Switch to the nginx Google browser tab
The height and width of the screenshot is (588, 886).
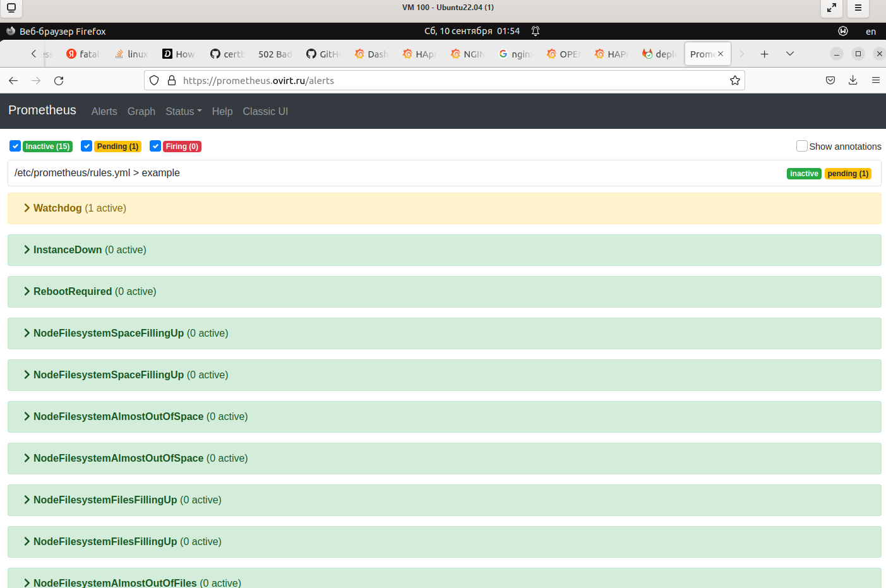tap(515, 54)
